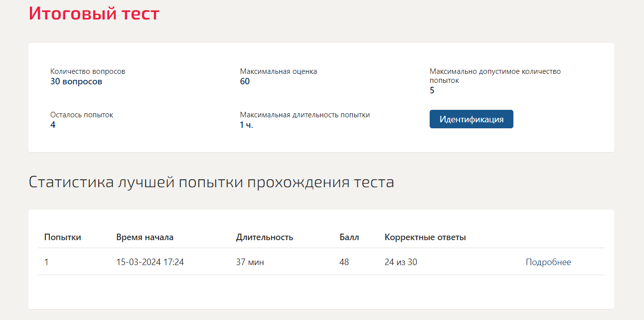Click the Длительность column header

(265, 237)
